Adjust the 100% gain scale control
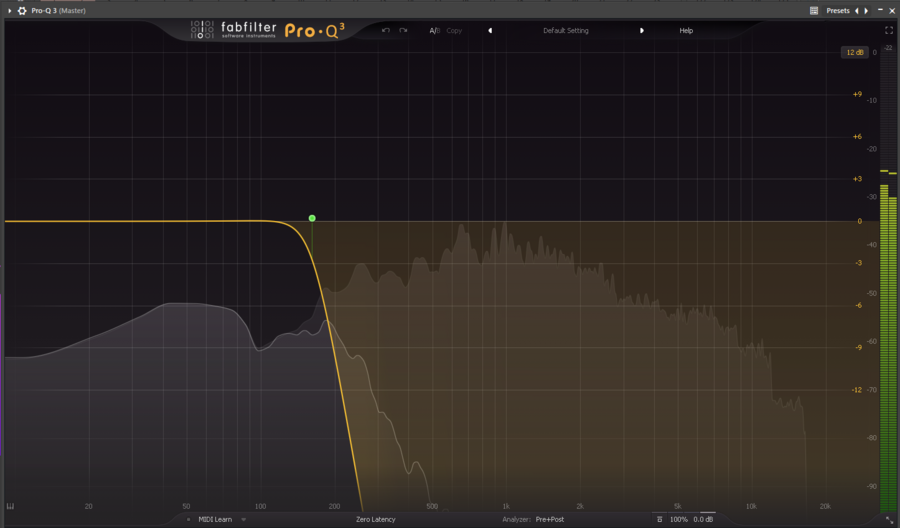Screen dimensions: 900x528 tap(679, 519)
